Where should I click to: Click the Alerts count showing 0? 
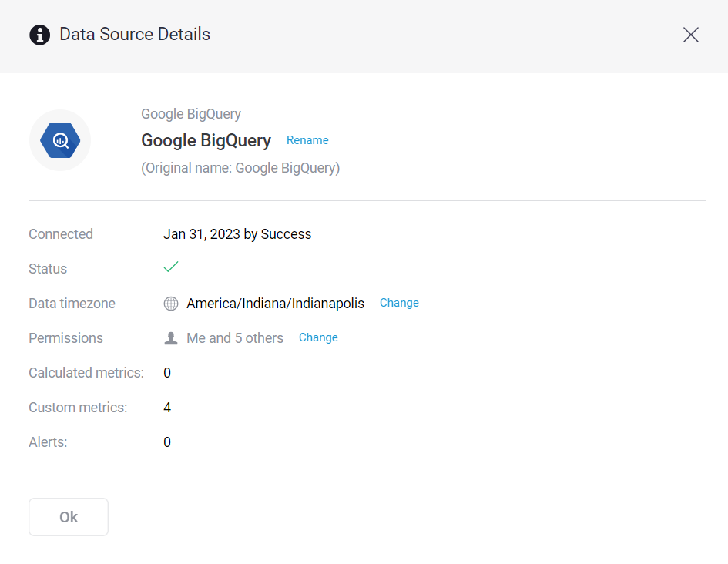click(167, 441)
